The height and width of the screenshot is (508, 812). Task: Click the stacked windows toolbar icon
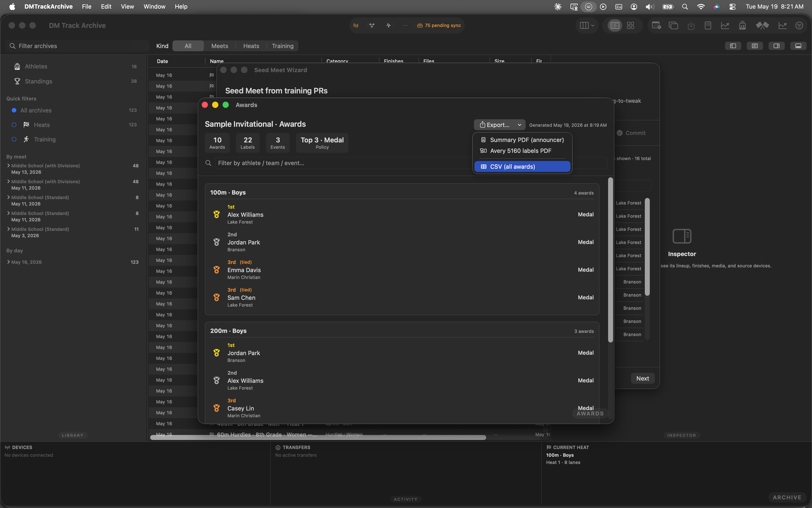pyautogui.click(x=673, y=26)
